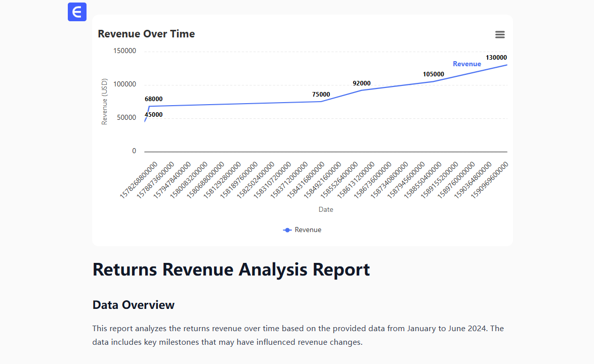
Task: Select the 75000 data point label
Action: (321, 95)
